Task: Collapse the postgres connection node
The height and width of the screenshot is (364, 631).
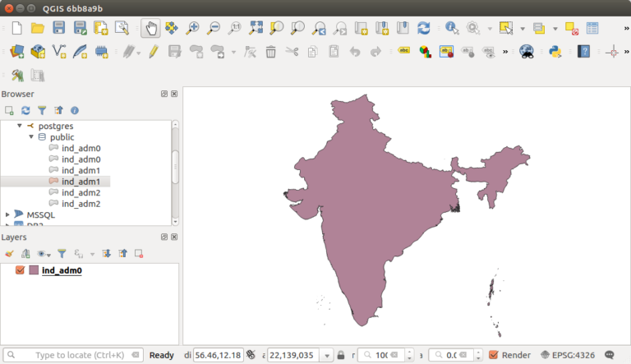Action: coord(19,126)
